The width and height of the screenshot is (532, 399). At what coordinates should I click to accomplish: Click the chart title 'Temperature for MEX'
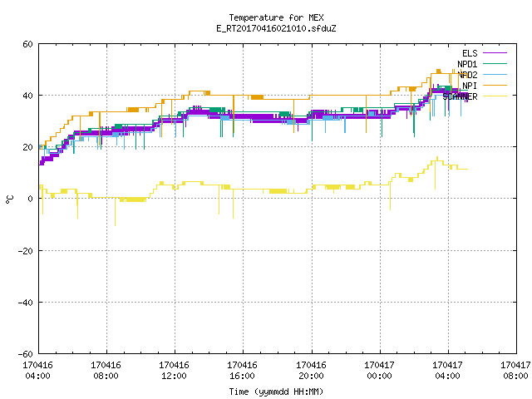pos(276,17)
